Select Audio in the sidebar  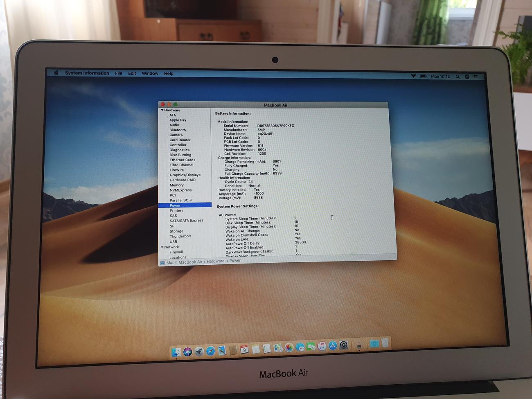pos(174,125)
